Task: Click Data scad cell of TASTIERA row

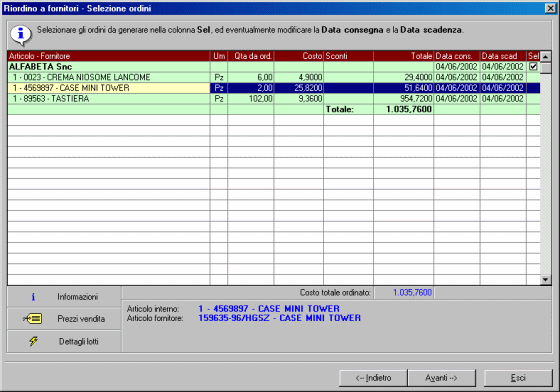Action: point(502,99)
